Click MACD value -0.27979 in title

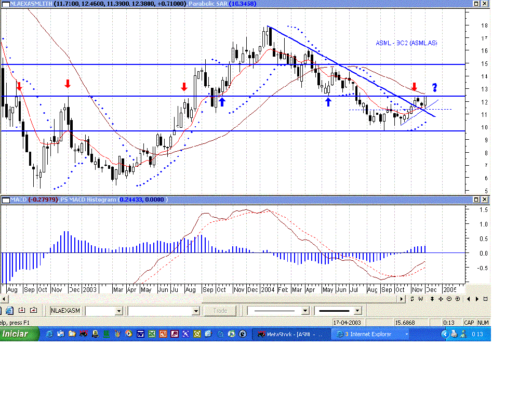(43, 199)
